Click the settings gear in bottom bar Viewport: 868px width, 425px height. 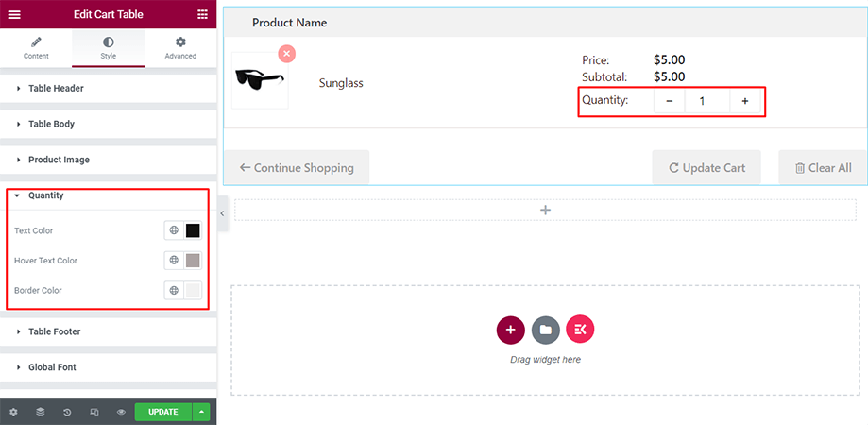(x=13, y=412)
